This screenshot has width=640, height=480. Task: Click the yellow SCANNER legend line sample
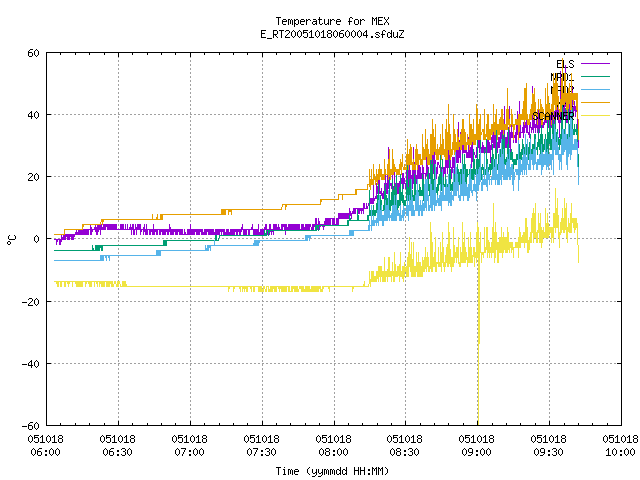[x=595, y=116]
